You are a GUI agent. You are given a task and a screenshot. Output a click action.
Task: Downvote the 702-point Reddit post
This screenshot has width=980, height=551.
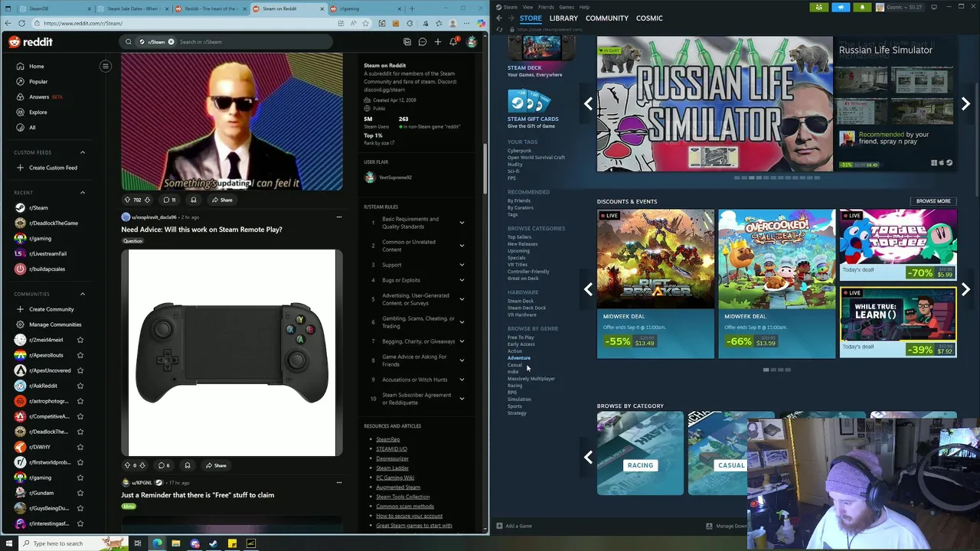click(147, 200)
